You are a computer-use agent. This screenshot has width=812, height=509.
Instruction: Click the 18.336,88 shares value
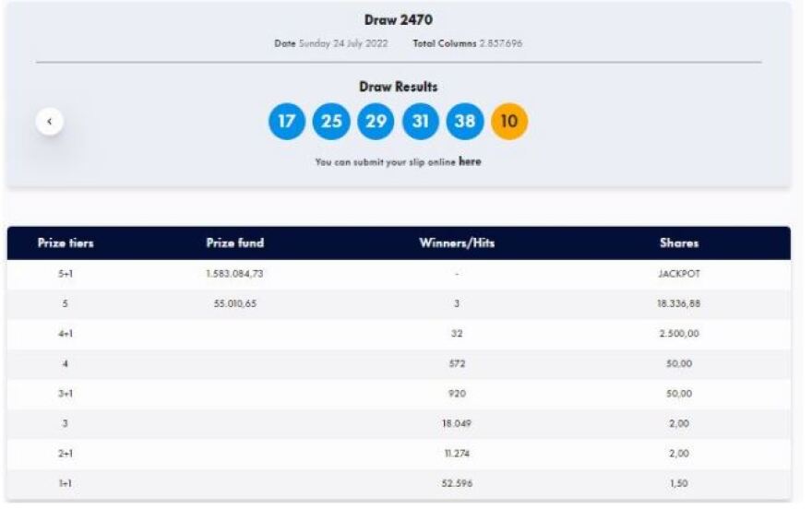[x=678, y=303]
